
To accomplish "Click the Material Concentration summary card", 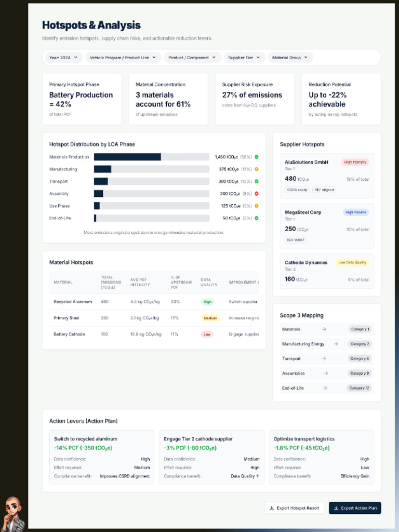I will point(168,99).
